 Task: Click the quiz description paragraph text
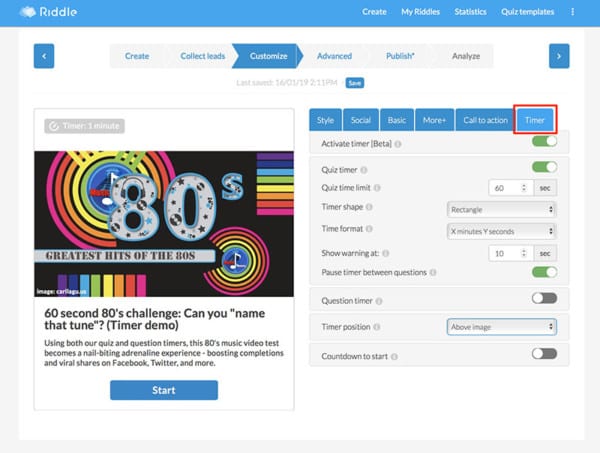coord(164,353)
